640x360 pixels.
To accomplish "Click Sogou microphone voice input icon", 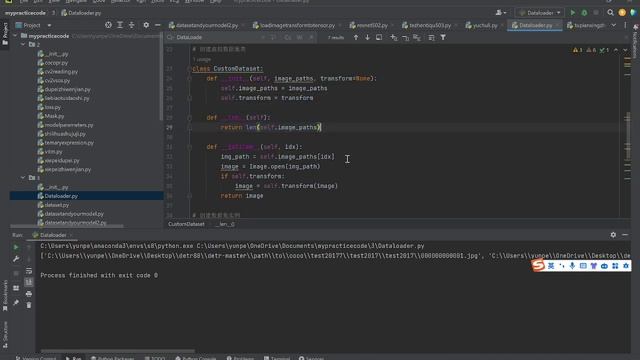I will pyautogui.click(x=572, y=266).
